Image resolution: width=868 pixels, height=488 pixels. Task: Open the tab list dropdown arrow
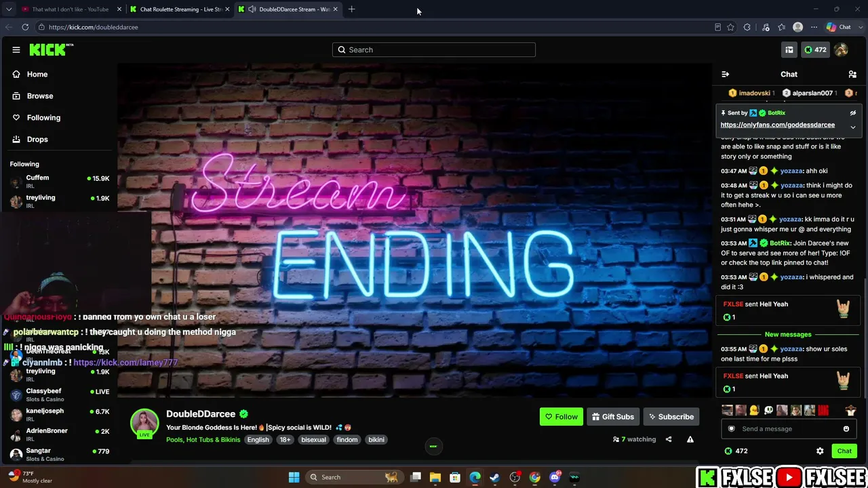(x=9, y=9)
